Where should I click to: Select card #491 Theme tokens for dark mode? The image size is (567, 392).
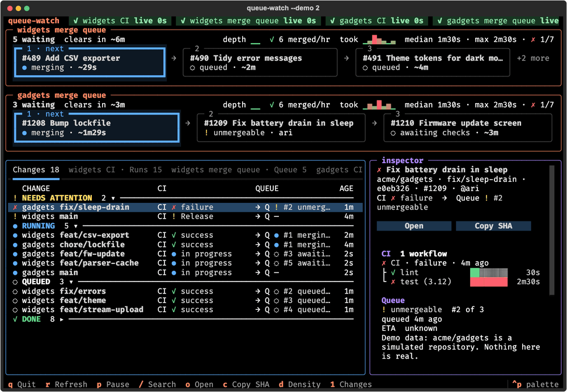pos(433,62)
